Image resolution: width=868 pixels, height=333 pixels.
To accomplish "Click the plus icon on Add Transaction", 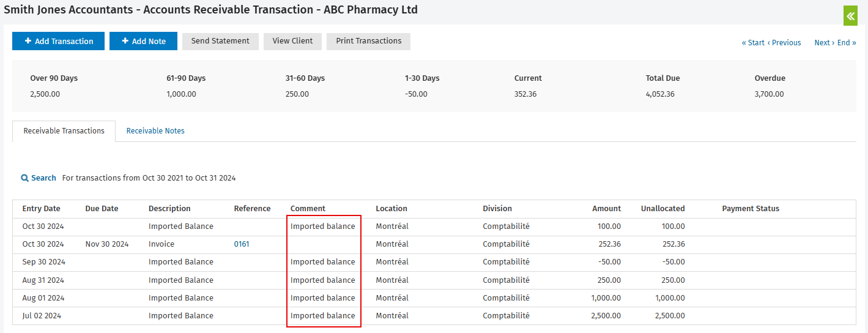I will point(28,41).
